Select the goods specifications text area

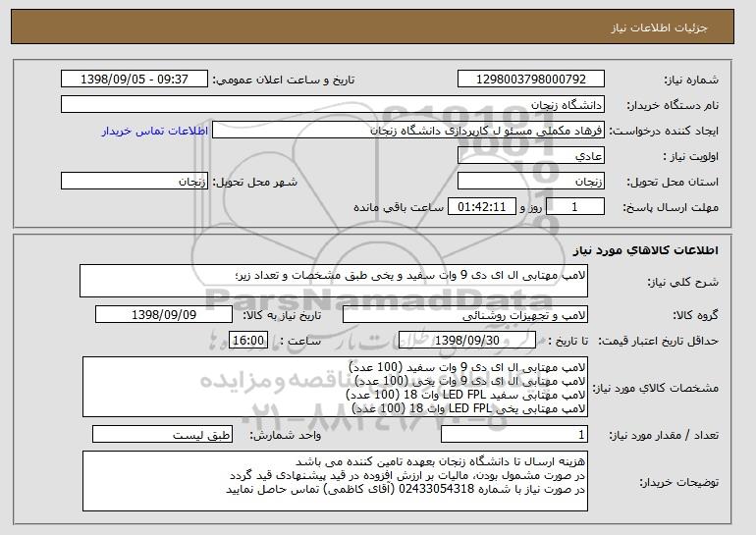tap(335, 387)
